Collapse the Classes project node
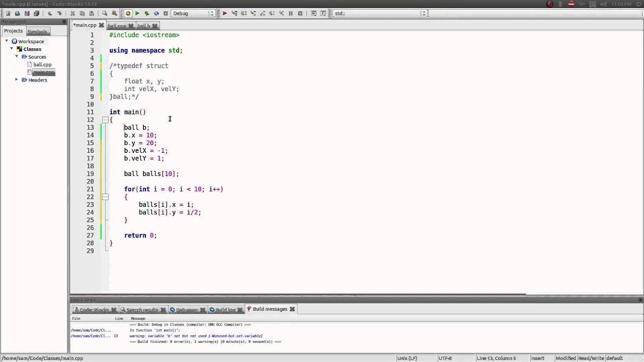This screenshot has height=362, width=644. click(12, 49)
